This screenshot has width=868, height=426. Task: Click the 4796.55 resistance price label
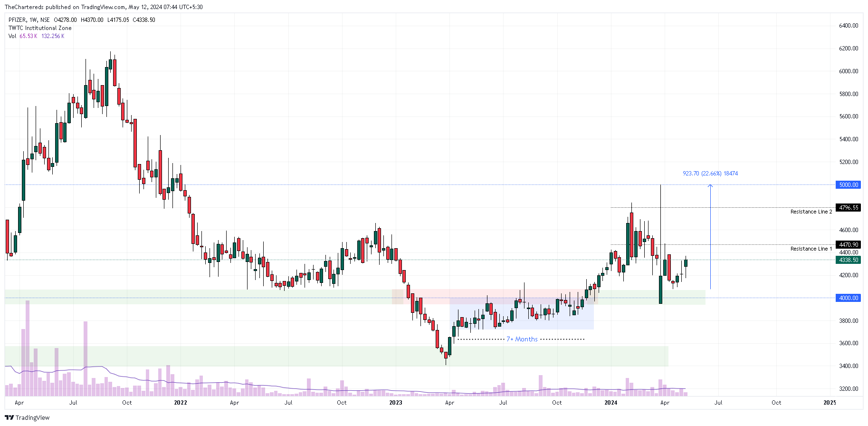tap(848, 208)
